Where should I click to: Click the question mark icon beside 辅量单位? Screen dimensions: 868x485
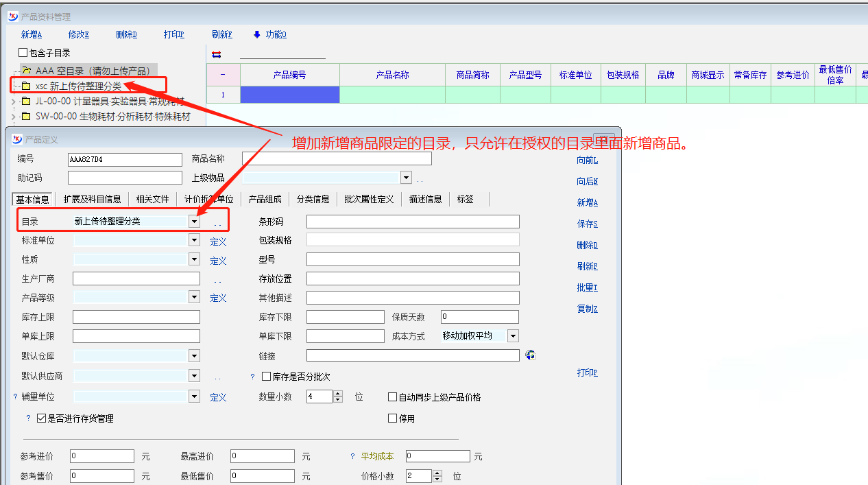[x=15, y=397]
